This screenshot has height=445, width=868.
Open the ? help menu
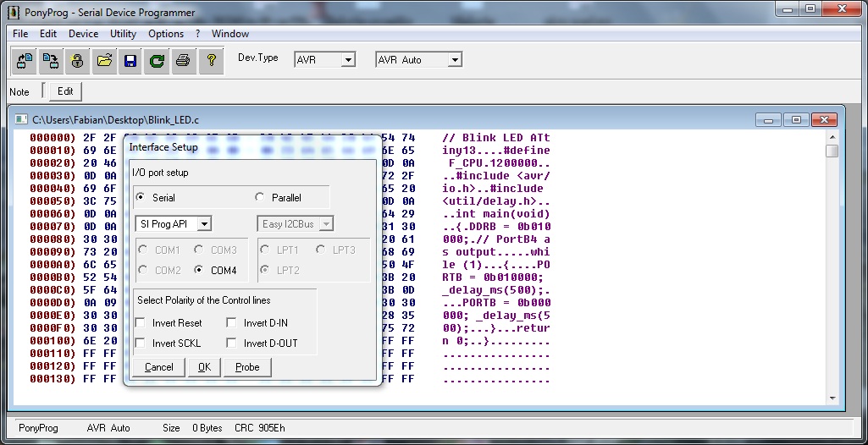click(x=197, y=34)
